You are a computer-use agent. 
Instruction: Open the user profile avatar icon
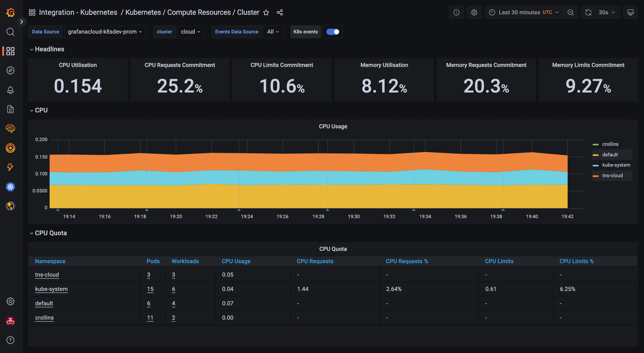pos(10,321)
